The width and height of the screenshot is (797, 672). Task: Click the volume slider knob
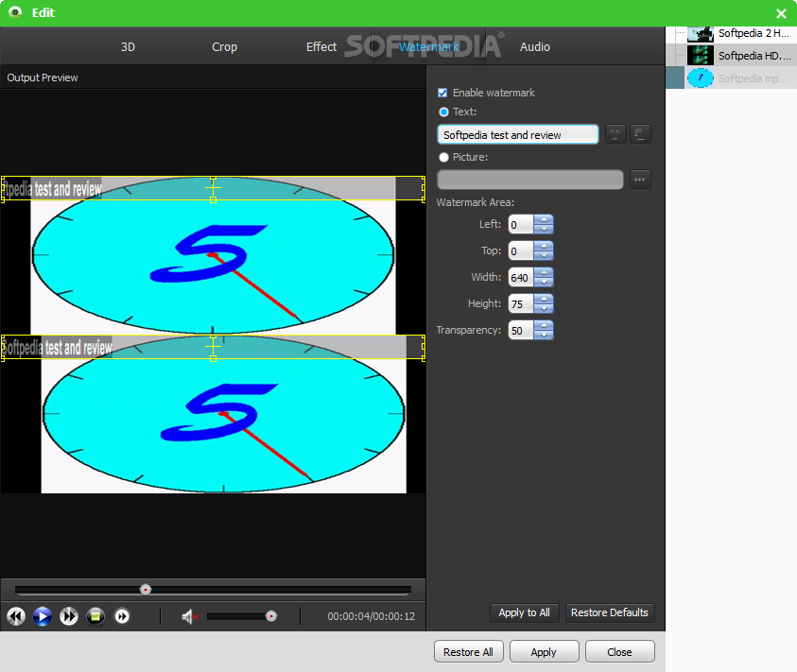[x=271, y=616]
